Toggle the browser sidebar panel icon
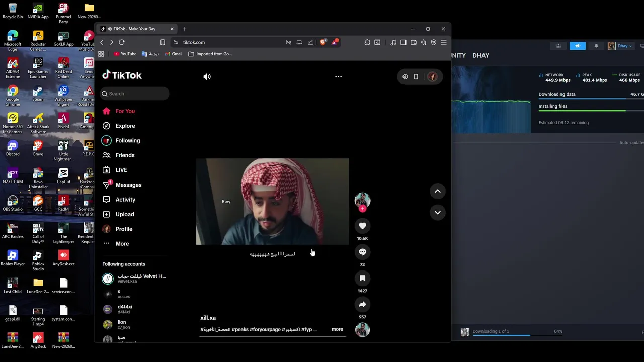The height and width of the screenshot is (362, 644). [404, 42]
